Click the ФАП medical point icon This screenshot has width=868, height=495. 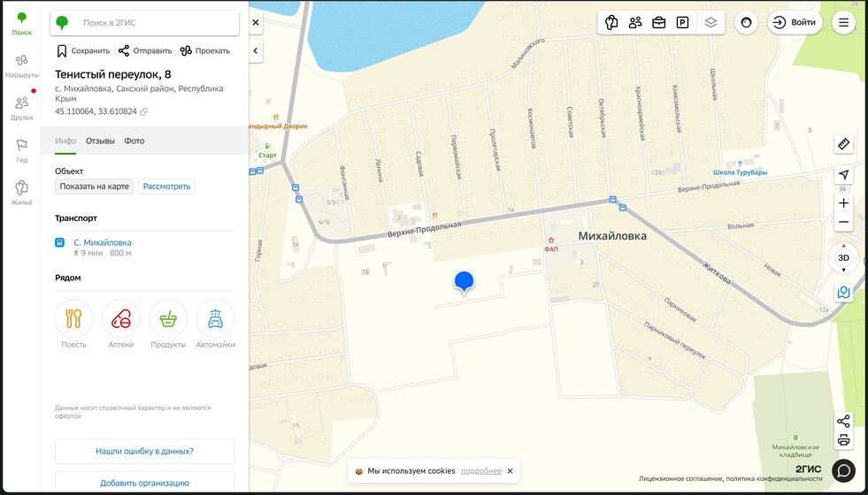[x=551, y=240]
